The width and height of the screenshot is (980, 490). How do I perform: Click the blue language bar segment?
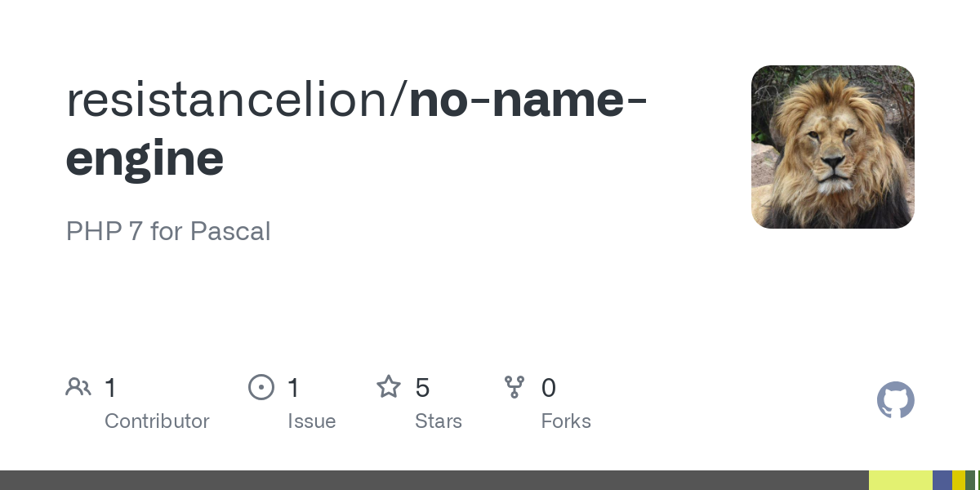942,480
